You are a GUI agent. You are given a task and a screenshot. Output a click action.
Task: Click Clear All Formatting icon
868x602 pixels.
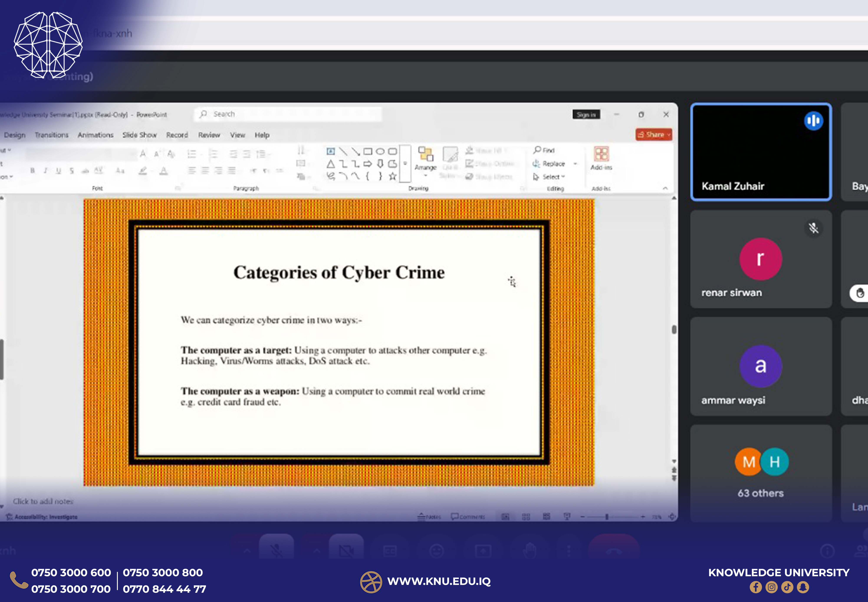(x=171, y=154)
